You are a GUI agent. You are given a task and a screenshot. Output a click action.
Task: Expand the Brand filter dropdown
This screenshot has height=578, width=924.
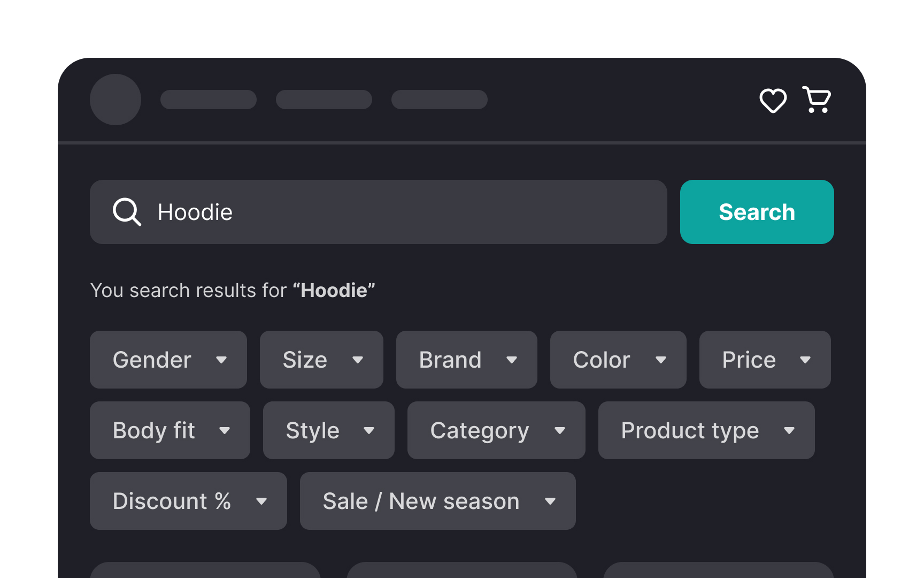466,360
